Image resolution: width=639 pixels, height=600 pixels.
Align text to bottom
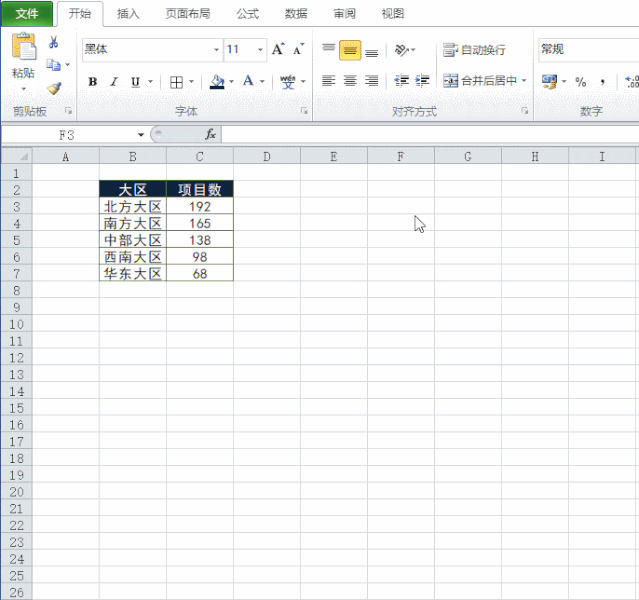[x=371, y=51]
